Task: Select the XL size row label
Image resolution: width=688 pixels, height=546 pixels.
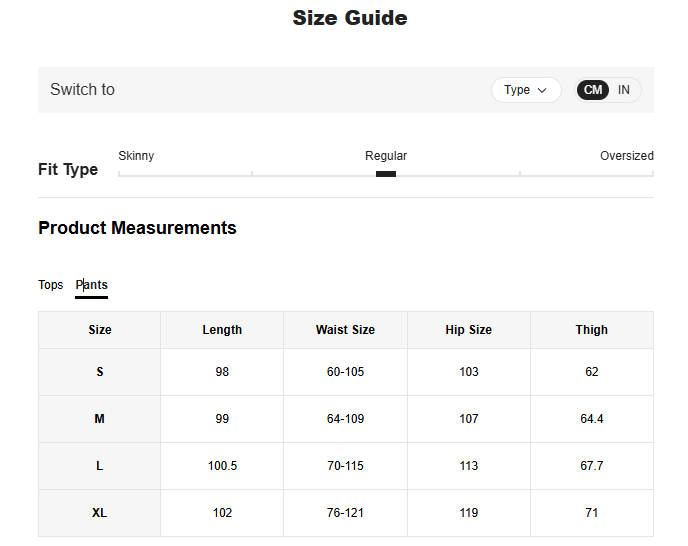Action: pos(100,513)
